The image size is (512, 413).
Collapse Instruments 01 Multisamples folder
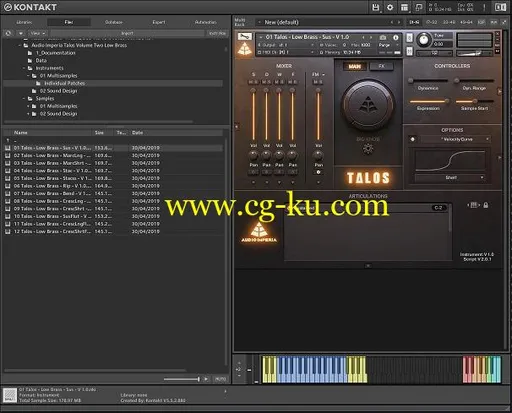28,76
